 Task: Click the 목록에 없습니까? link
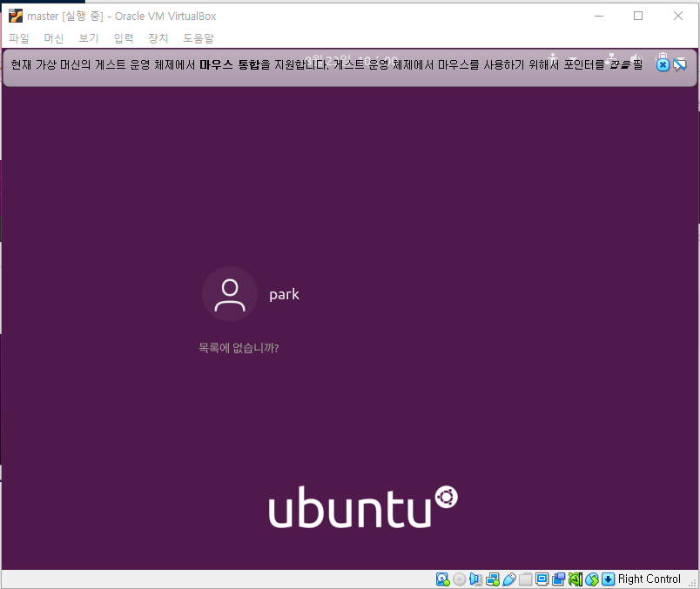(x=239, y=348)
